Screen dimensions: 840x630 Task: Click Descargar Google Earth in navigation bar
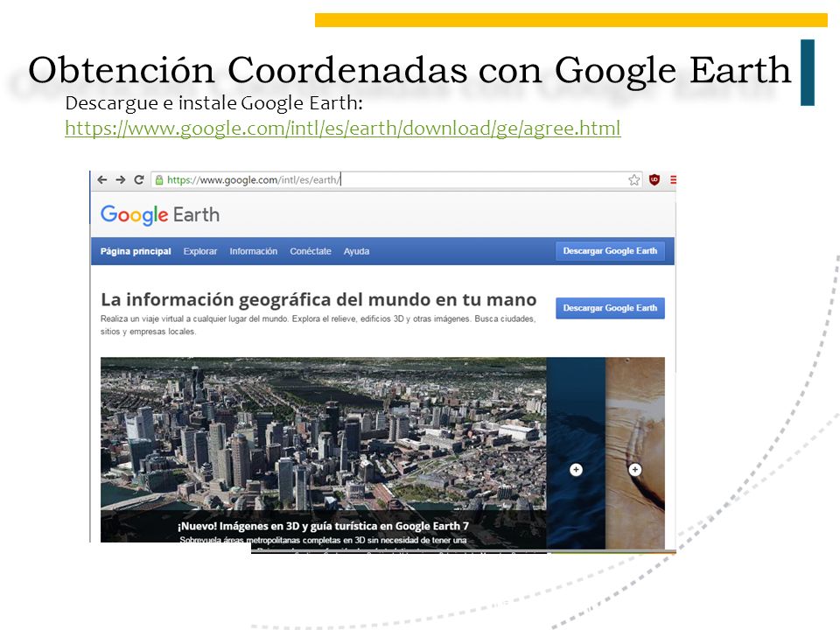[x=610, y=251]
